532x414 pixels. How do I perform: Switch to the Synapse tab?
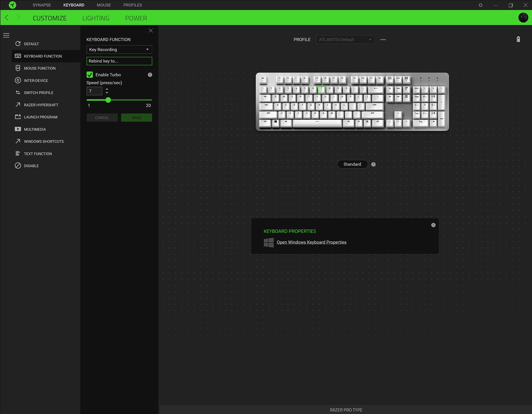coord(42,5)
